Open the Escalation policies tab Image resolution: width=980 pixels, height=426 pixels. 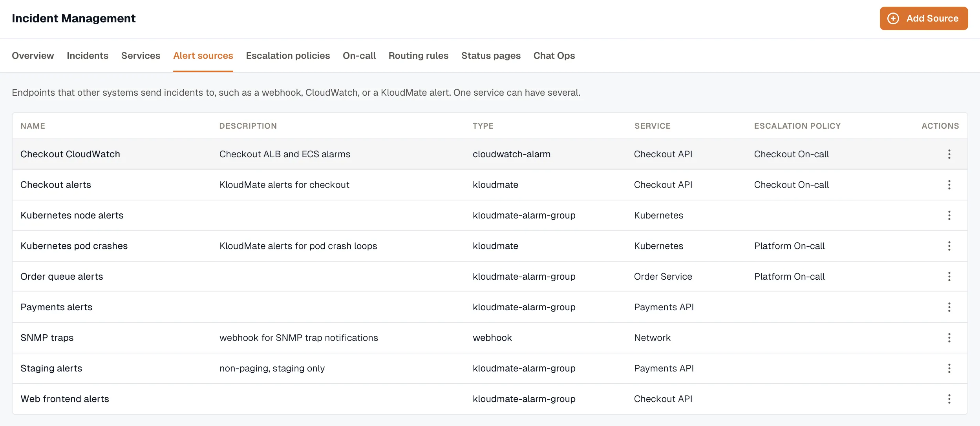(288, 56)
